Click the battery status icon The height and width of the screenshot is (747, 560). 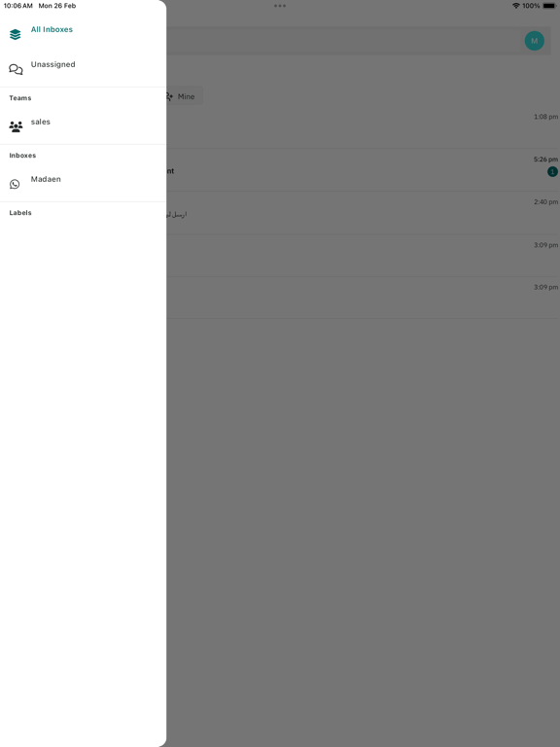tap(549, 6)
